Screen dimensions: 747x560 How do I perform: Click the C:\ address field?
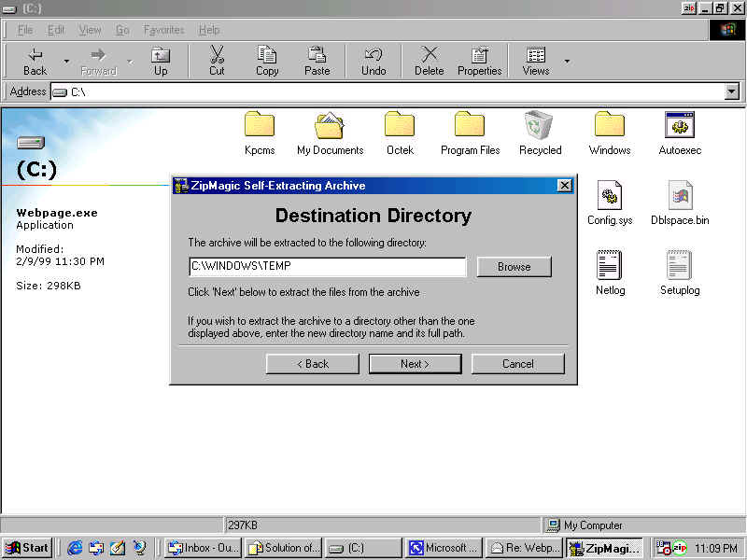pyautogui.click(x=387, y=91)
